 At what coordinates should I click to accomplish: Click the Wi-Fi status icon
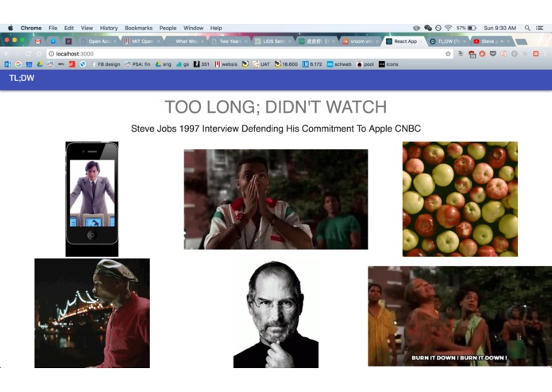(x=448, y=28)
